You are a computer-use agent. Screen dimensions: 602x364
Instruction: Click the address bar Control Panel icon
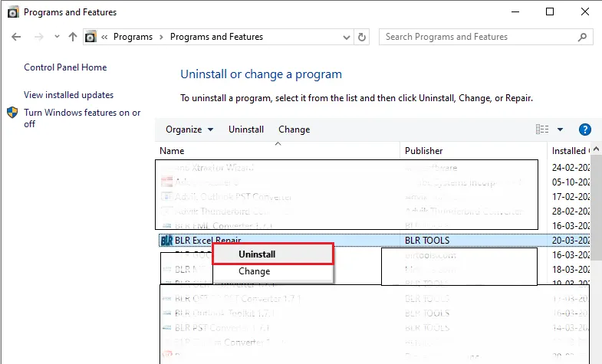click(x=90, y=37)
